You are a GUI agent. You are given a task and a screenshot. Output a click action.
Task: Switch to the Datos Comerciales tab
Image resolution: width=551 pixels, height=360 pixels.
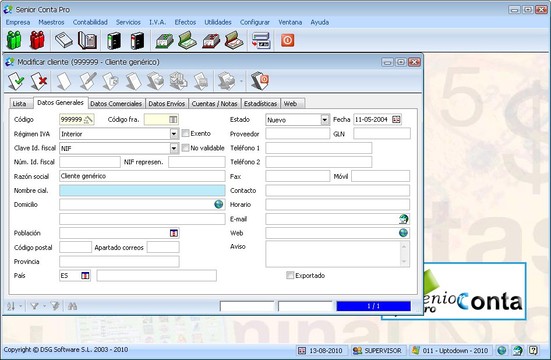(116, 104)
